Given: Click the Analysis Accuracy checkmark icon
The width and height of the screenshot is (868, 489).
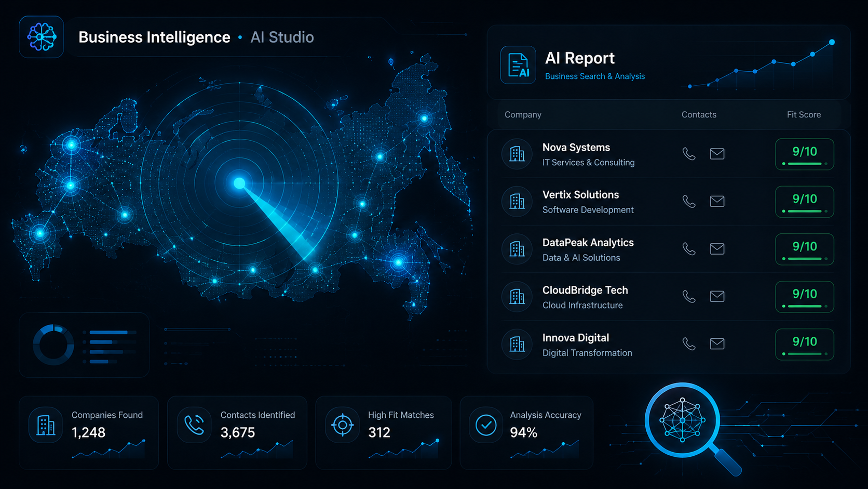Looking at the screenshot, I should tap(486, 425).
